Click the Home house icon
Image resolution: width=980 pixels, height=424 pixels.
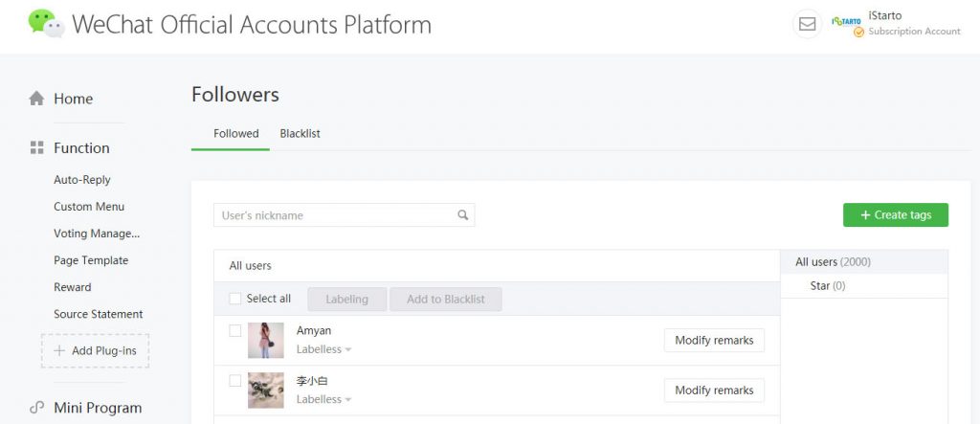click(x=36, y=99)
